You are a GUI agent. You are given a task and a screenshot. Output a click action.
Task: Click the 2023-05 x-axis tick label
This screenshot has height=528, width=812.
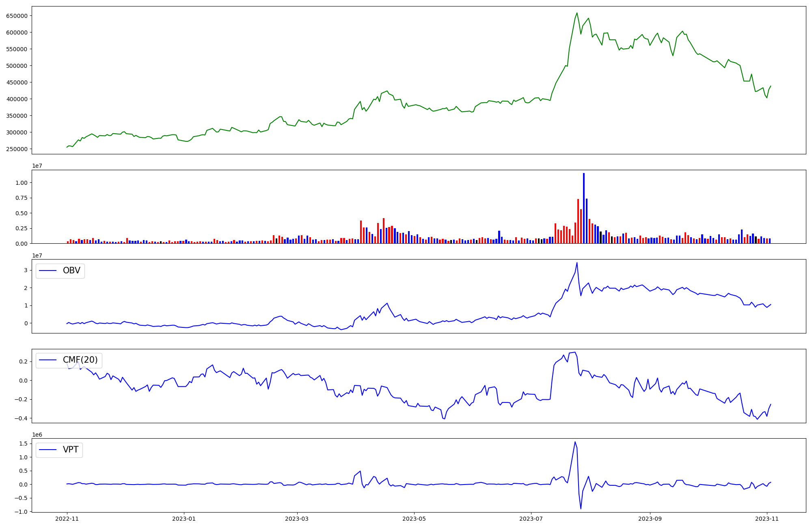pyautogui.click(x=414, y=519)
